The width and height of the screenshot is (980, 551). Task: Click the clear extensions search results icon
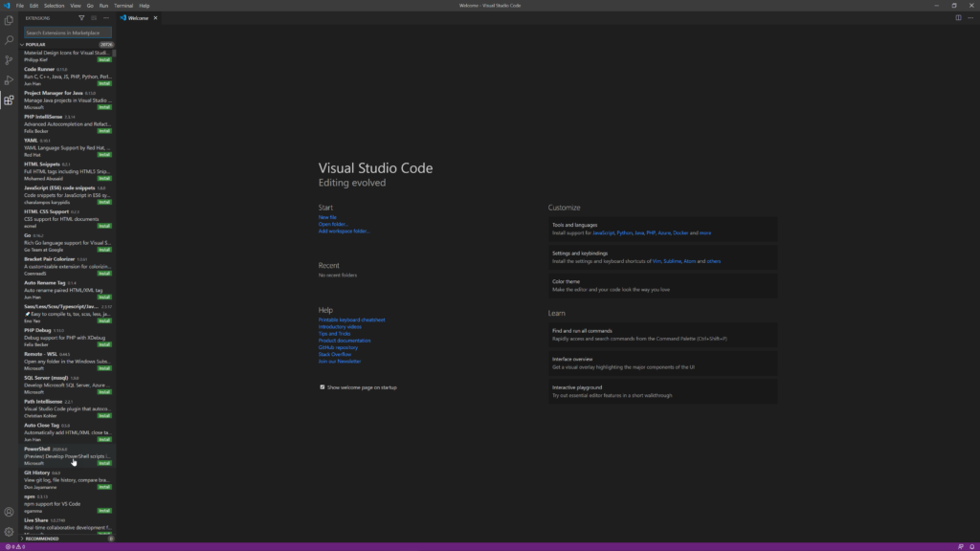click(x=94, y=18)
